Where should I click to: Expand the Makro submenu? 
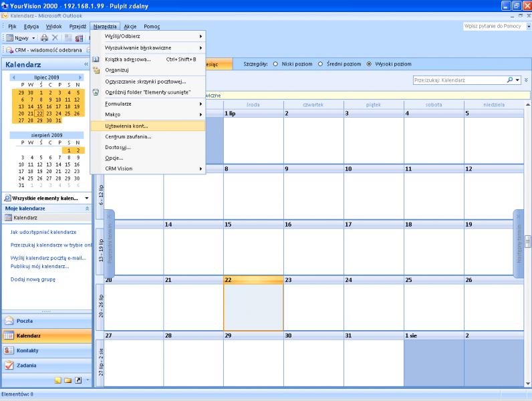(x=148, y=115)
